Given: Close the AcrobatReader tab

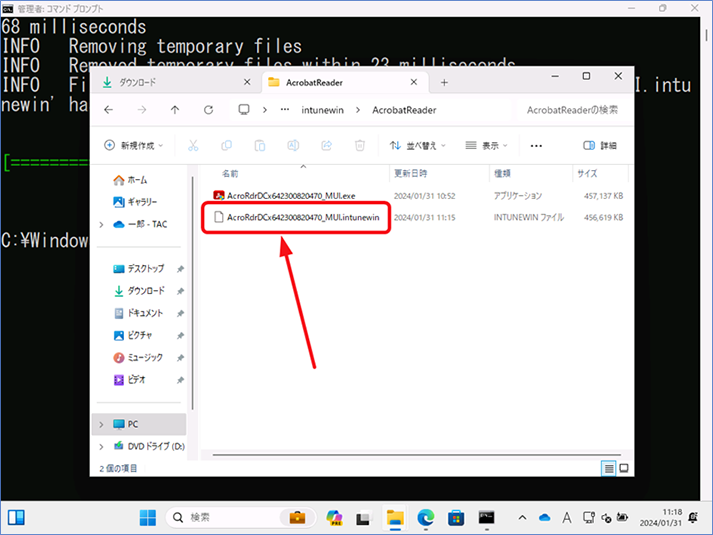Looking at the screenshot, I should click(x=414, y=82).
